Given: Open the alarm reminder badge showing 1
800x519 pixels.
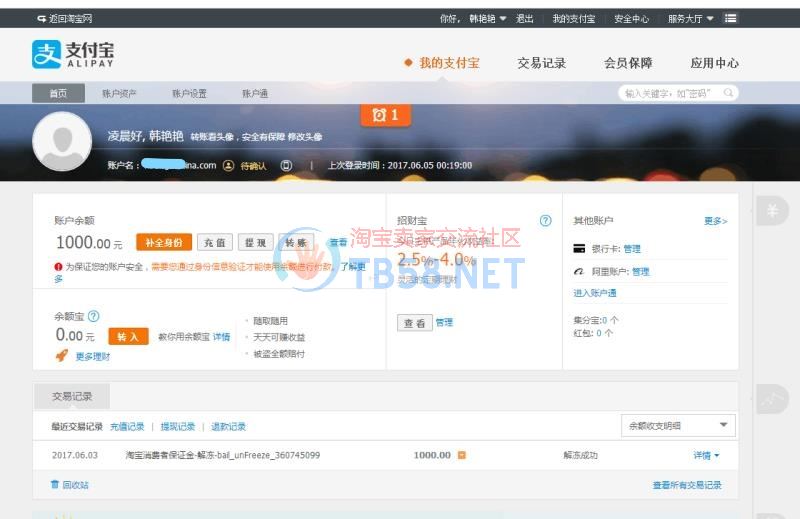Looking at the screenshot, I should [x=385, y=115].
